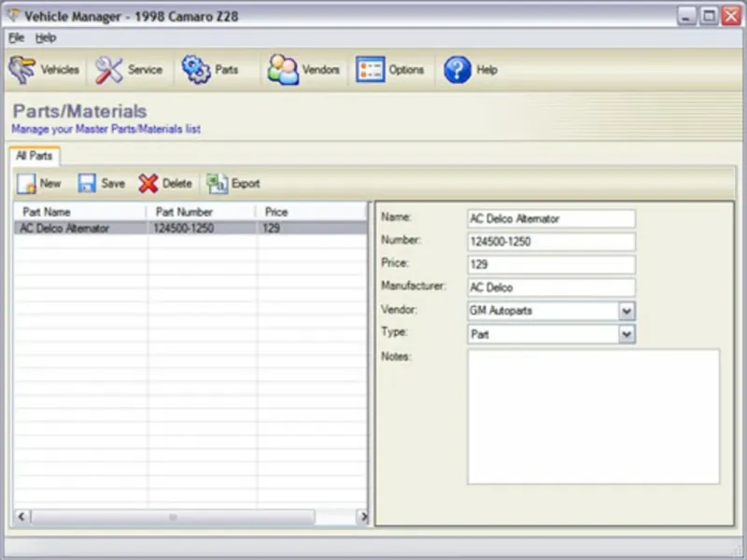Click the New part document icon
This screenshot has width=747, height=560.
(26, 183)
